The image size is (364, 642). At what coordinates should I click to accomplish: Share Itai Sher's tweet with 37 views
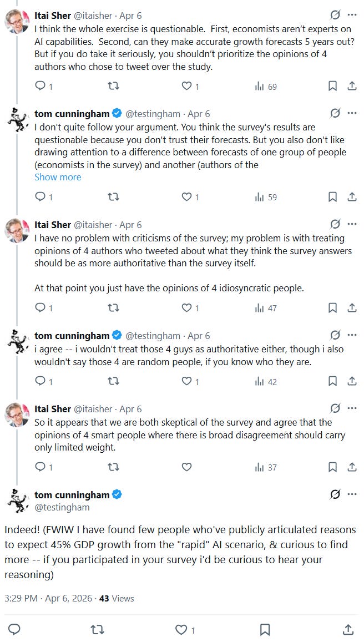click(x=352, y=467)
